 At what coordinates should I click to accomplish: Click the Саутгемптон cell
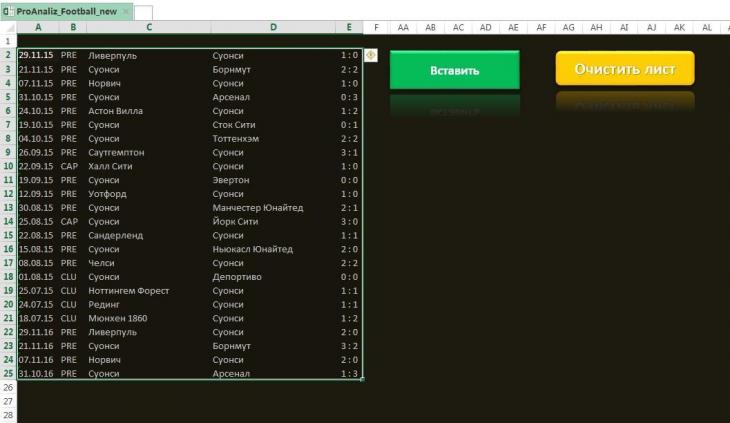[149, 152]
